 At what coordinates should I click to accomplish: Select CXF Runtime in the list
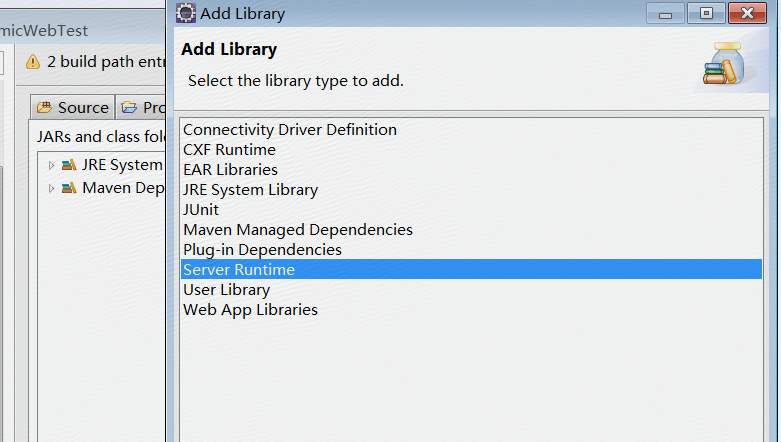471,149
